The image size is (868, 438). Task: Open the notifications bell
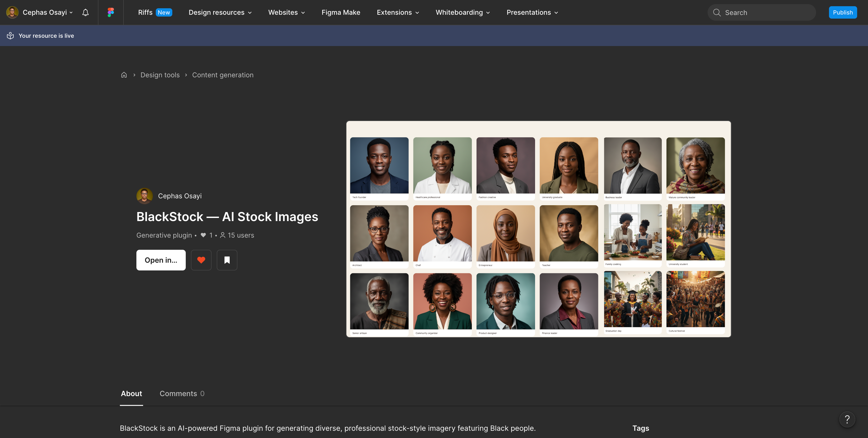click(86, 12)
